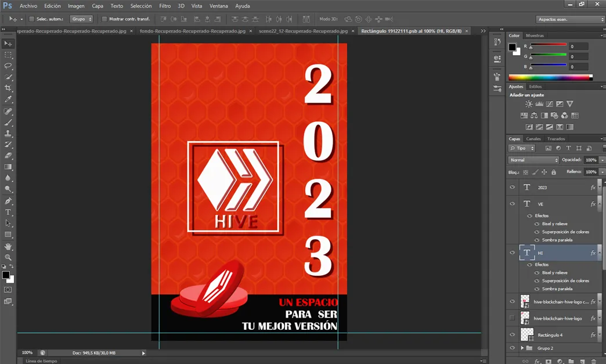
Task: Open the Tipo layer filter dropdown
Action: 522,149
